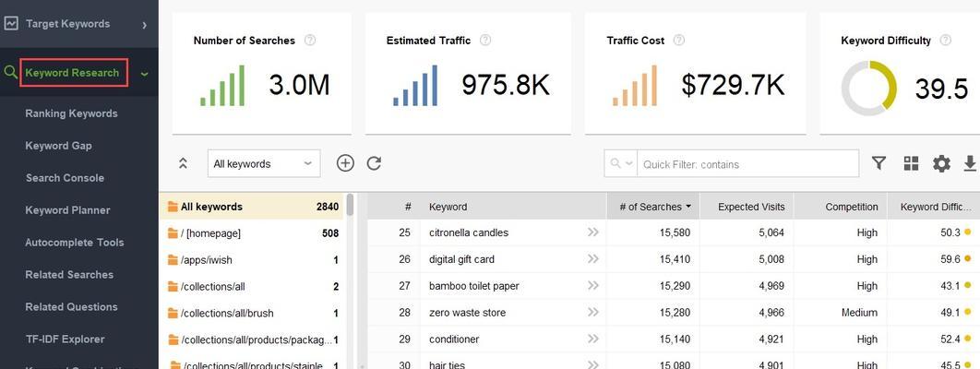Viewport: 980px width, 369px height.
Task: Click the blue Estimated Traffic bar chart
Action: pyautogui.click(x=415, y=86)
